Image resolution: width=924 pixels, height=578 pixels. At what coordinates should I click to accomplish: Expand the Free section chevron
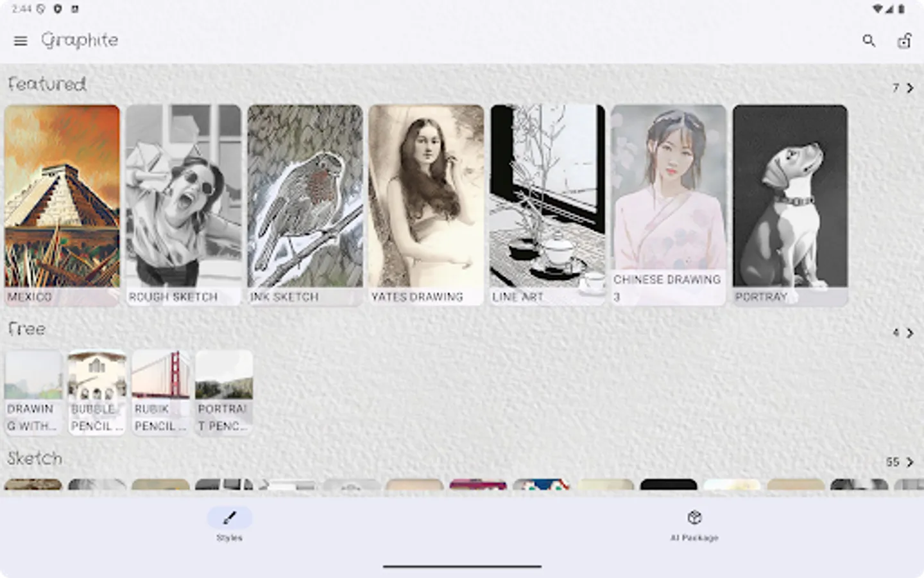point(910,333)
